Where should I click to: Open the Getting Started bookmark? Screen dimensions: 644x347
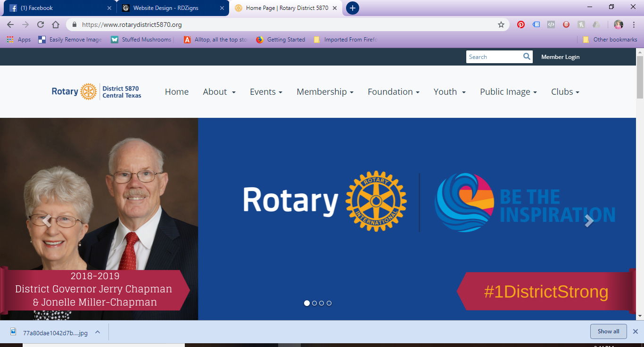[x=281, y=40]
